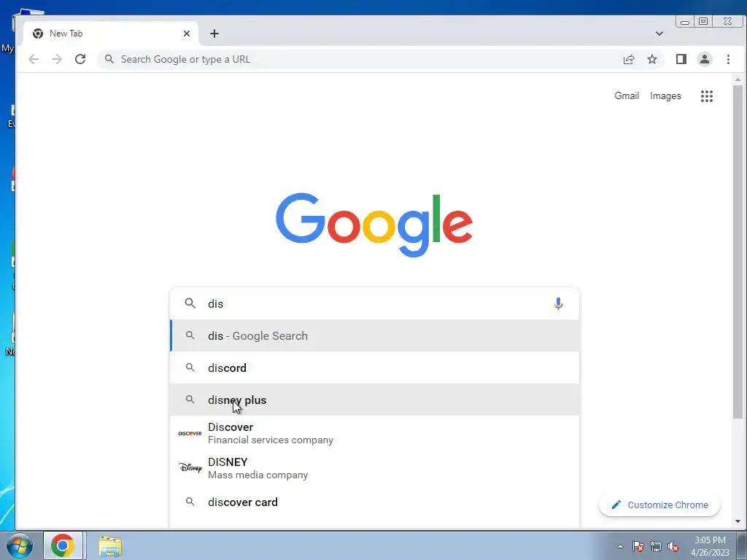Click the Discover logo thumbnail
Screen dimensions: 747x560
190,433
